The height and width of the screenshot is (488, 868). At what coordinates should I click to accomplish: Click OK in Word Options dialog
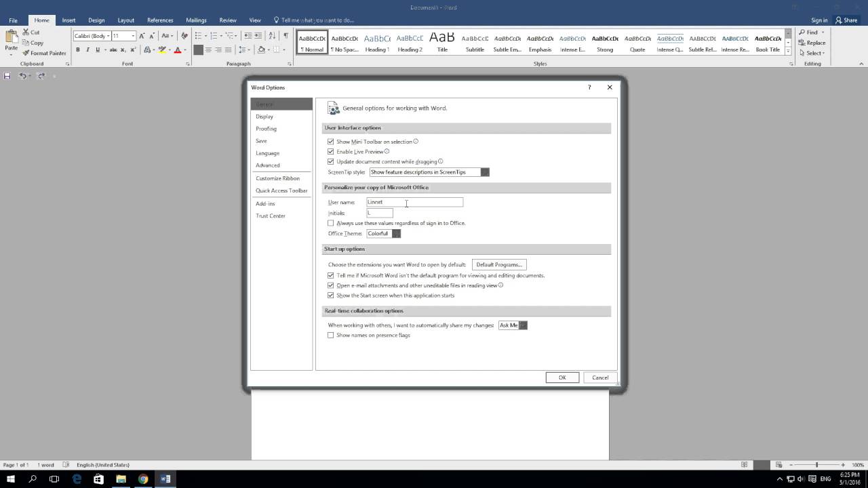(562, 378)
